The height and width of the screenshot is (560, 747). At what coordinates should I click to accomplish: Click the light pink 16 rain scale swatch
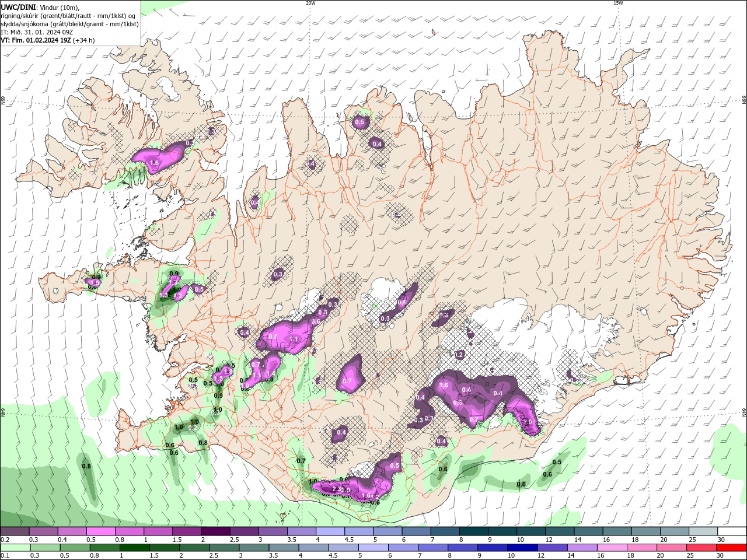[613, 548]
